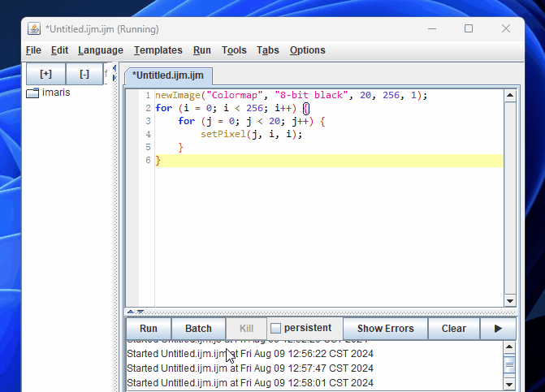Image resolution: width=545 pixels, height=392 pixels.
Task: Click the output log scroll-up arrow
Action: tap(509, 347)
